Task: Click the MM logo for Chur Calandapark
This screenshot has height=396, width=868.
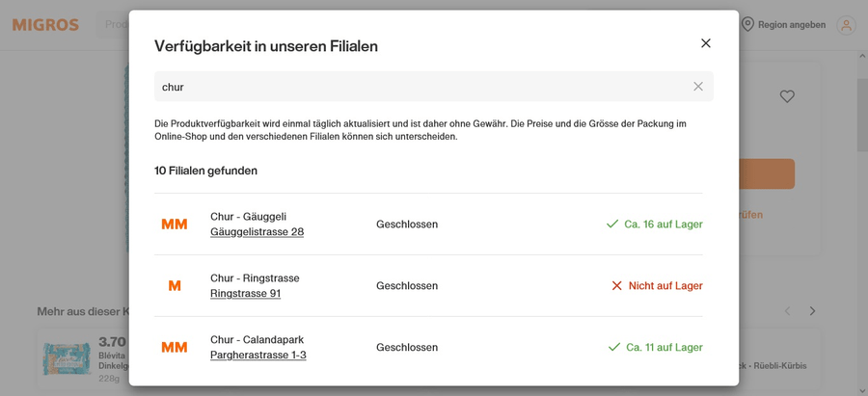Action: (x=175, y=347)
